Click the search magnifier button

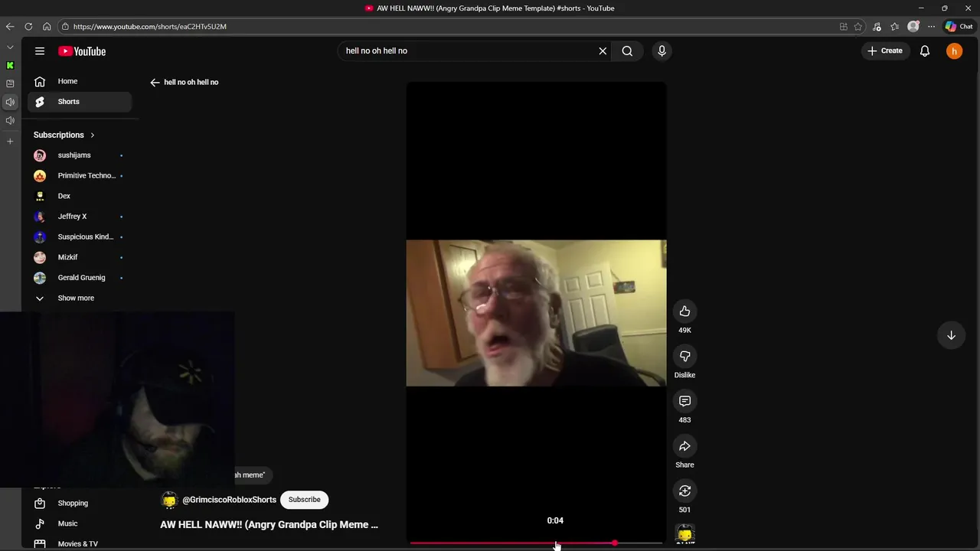click(x=627, y=51)
